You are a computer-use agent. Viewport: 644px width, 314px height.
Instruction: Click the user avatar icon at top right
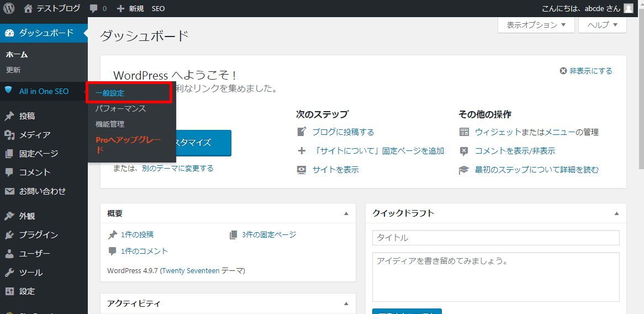tap(629, 8)
